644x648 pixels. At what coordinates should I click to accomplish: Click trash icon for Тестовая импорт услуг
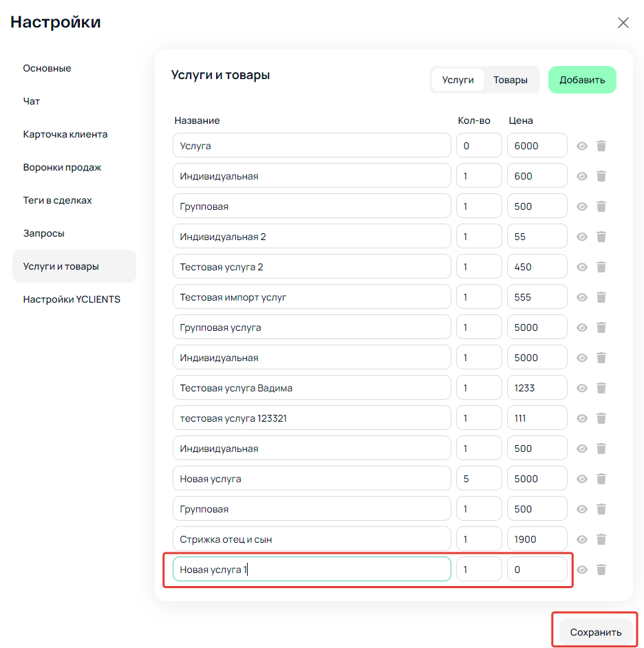click(601, 296)
